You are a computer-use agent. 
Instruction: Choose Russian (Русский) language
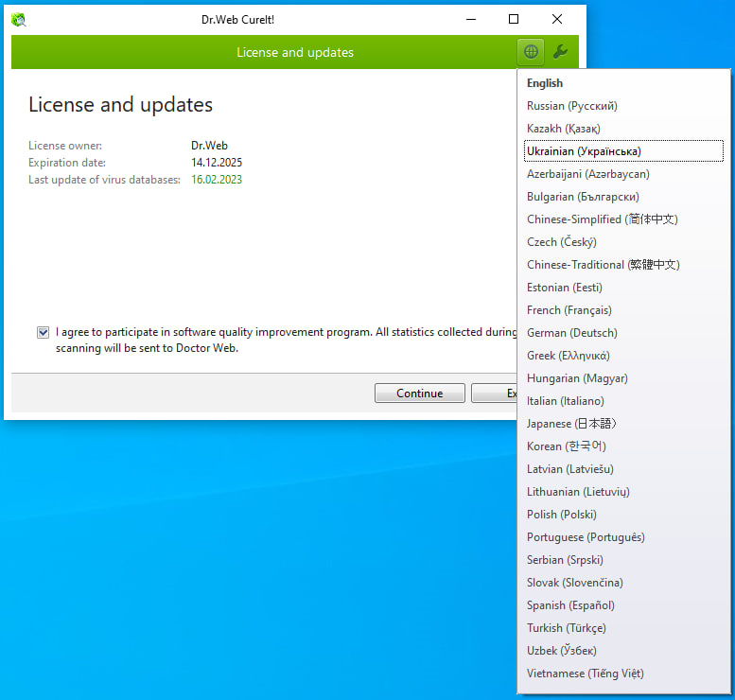tap(623, 106)
